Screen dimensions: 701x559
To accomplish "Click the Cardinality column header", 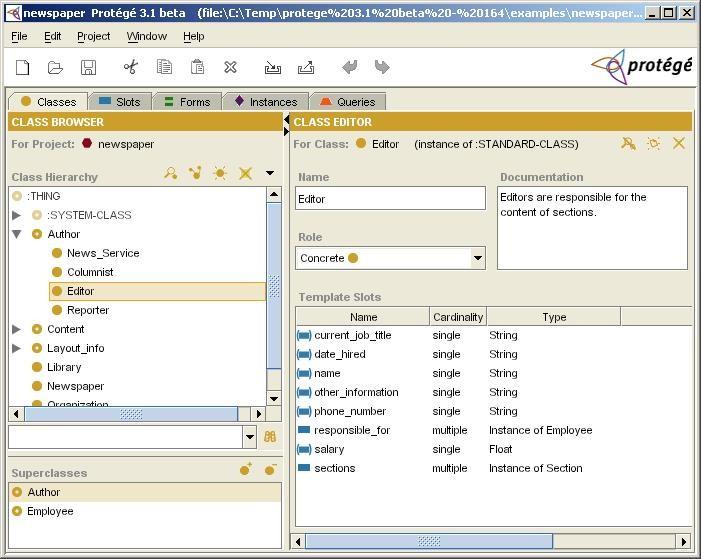I will [x=458, y=317].
